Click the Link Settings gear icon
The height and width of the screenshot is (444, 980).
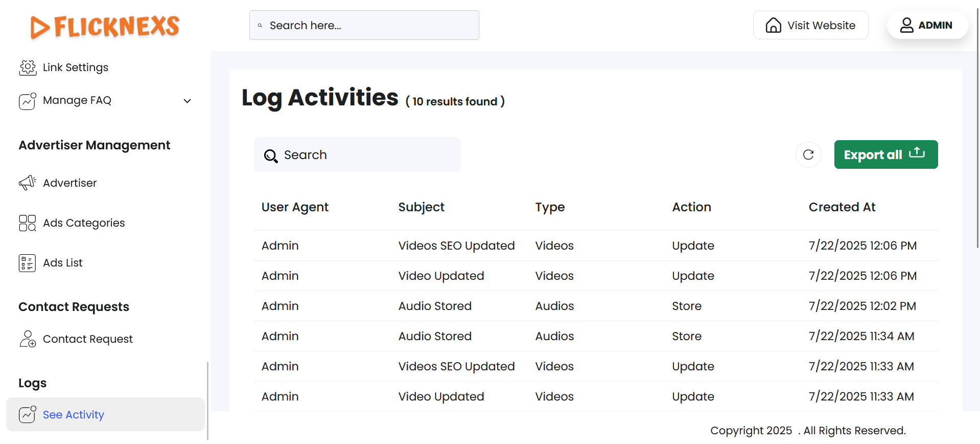[x=28, y=68]
